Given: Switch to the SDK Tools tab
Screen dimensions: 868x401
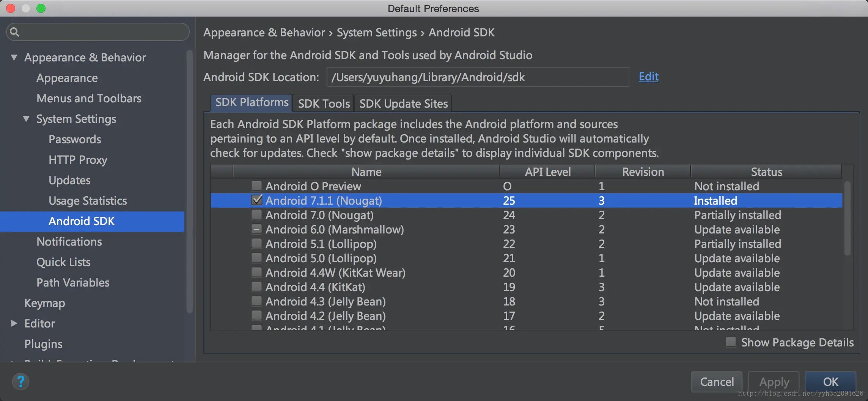Looking at the screenshot, I should pos(324,103).
